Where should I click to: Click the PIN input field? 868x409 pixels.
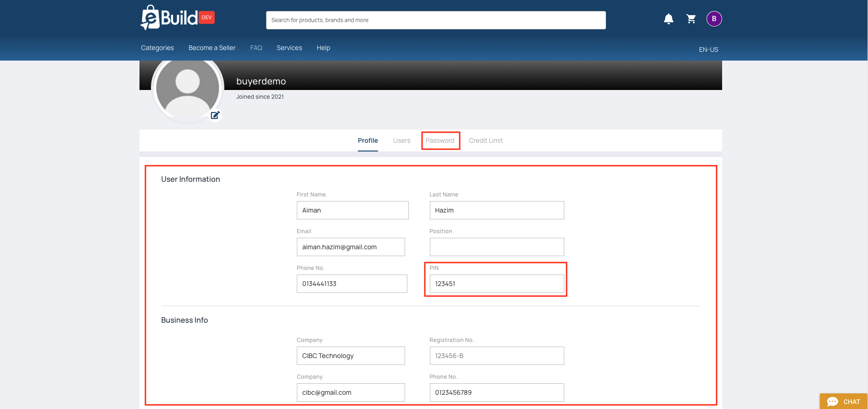(x=497, y=284)
